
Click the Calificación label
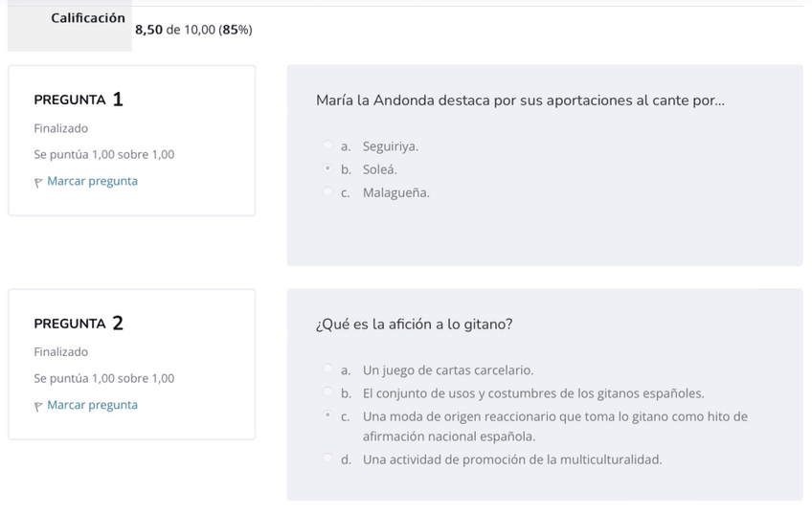tap(88, 17)
